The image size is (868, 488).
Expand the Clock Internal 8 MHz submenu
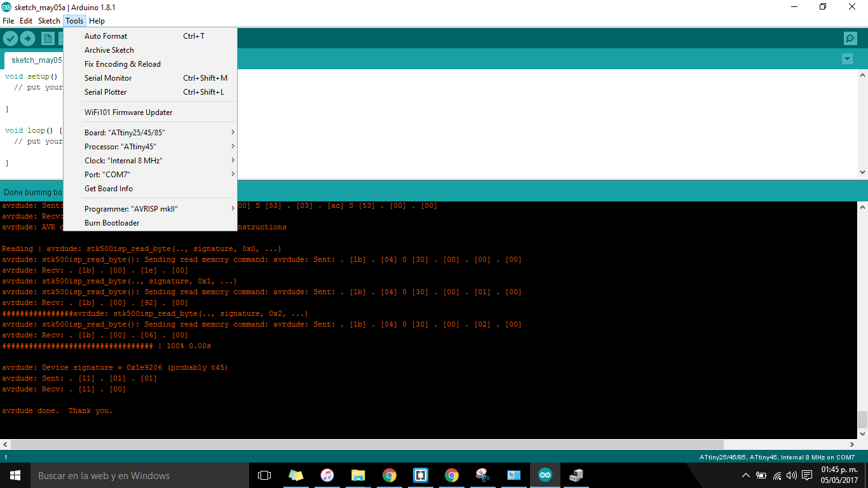click(x=150, y=161)
